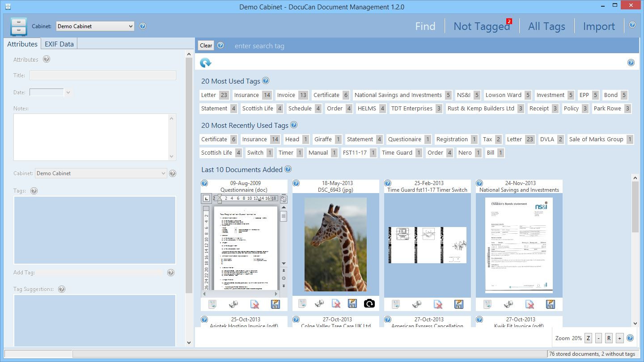Select the Giraffe tag
Viewport: 644px width, 362px height.
pos(327,139)
